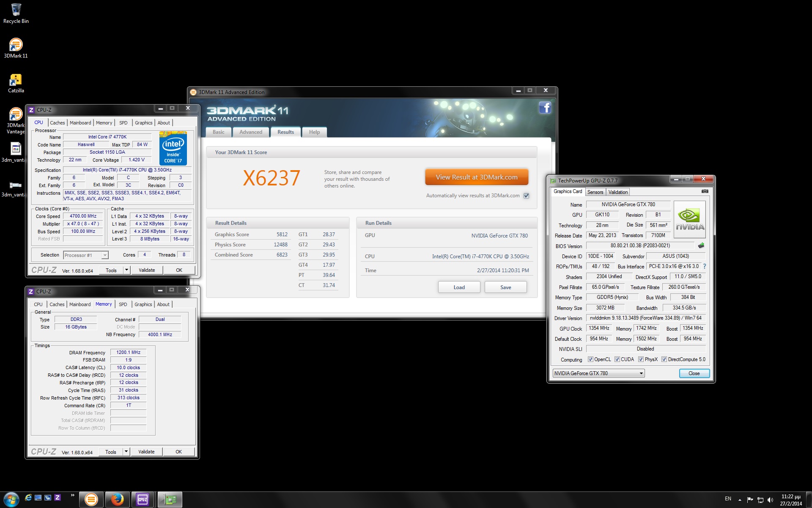The height and width of the screenshot is (508, 812).
Task: Click the Show desktop strip on taskbar
Action: (x=809, y=500)
